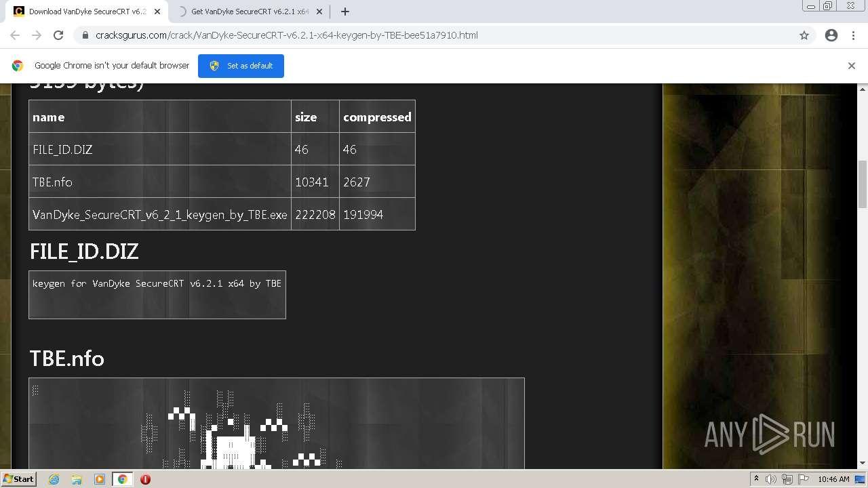Switch to 'Download VanDyke SecureCRT v6.2' tab
868x488 pixels.
pos(87,12)
